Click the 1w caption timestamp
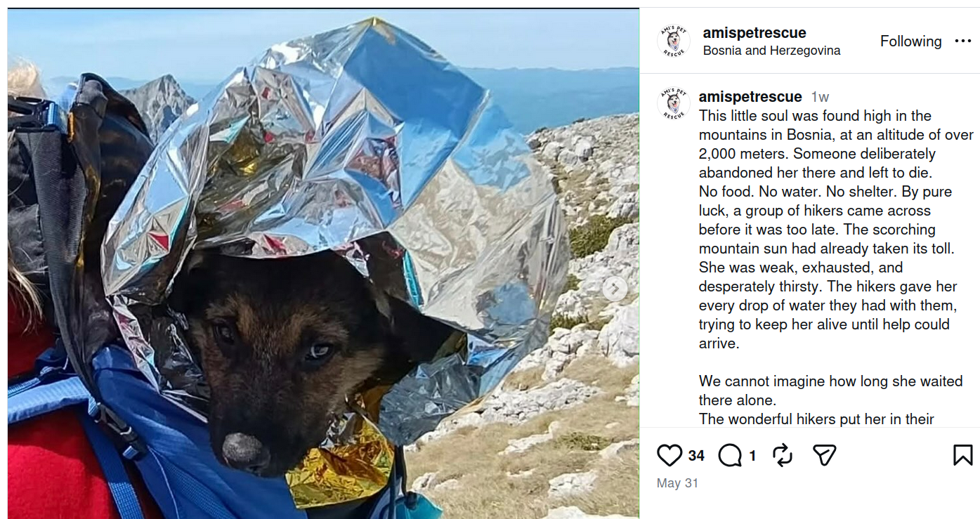Viewport: 980px width, 519px height. tap(820, 97)
